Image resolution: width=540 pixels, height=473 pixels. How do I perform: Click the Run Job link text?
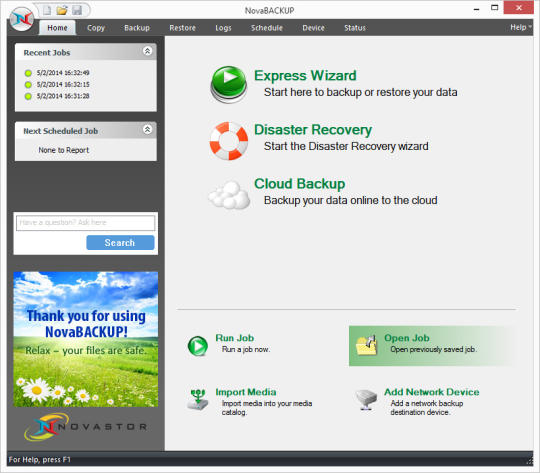235,338
